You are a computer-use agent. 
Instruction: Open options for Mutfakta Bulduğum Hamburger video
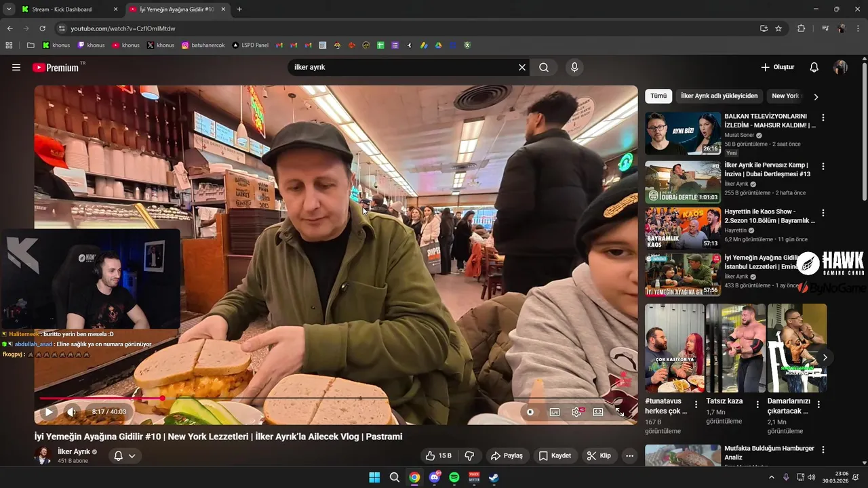tap(823, 449)
